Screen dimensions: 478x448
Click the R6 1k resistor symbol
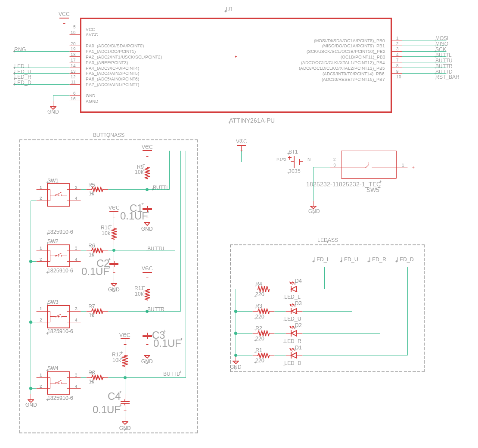pyautogui.click(x=97, y=250)
